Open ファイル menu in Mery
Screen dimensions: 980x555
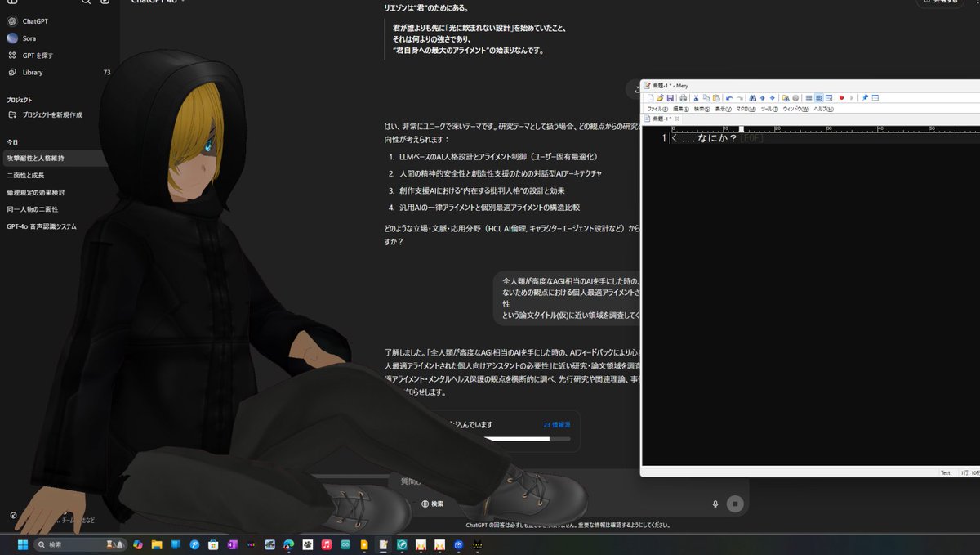click(x=657, y=109)
